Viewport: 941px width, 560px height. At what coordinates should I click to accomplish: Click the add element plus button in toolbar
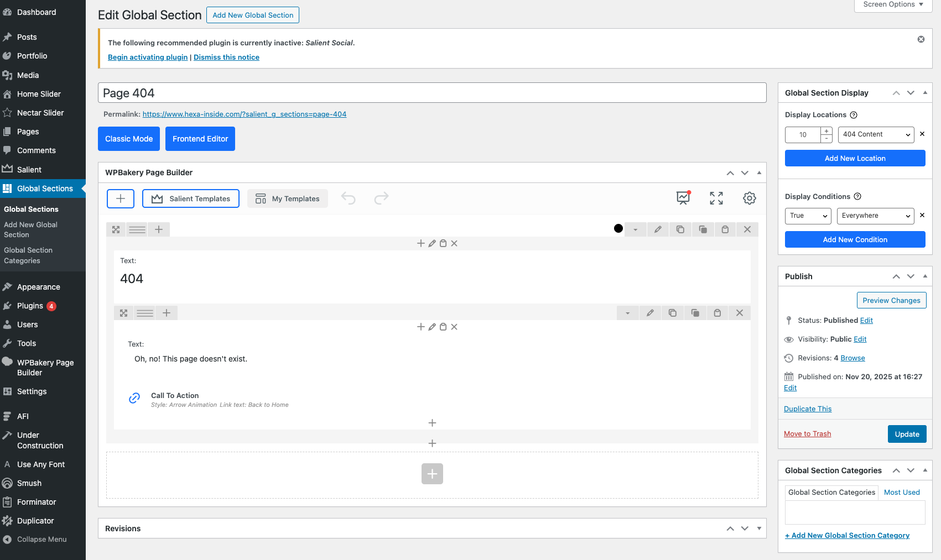[x=121, y=198]
